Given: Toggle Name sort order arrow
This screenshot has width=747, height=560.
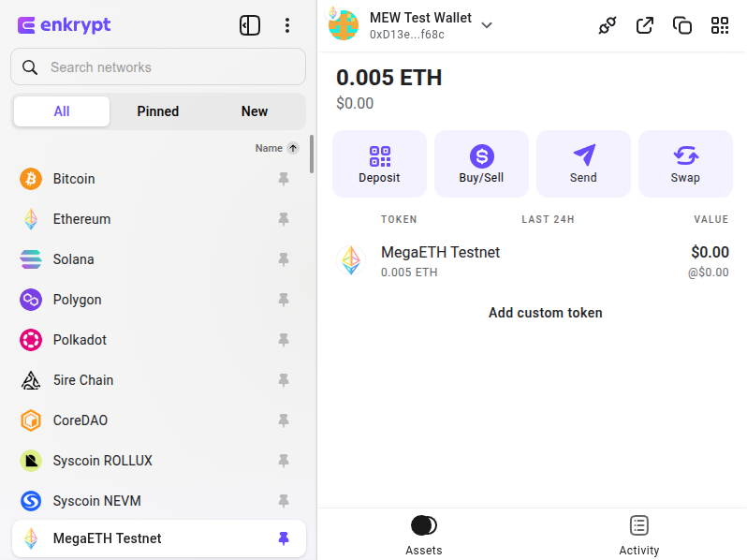Looking at the screenshot, I should click(293, 148).
